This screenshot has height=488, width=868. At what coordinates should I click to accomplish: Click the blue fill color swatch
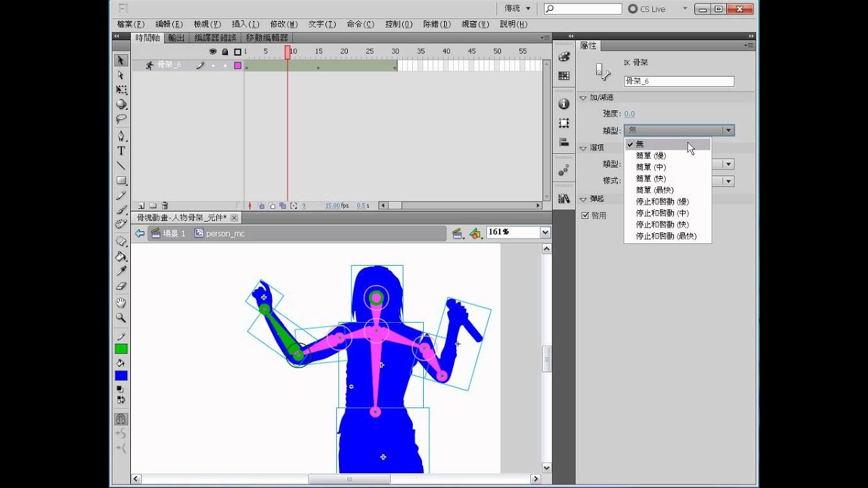click(x=121, y=375)
